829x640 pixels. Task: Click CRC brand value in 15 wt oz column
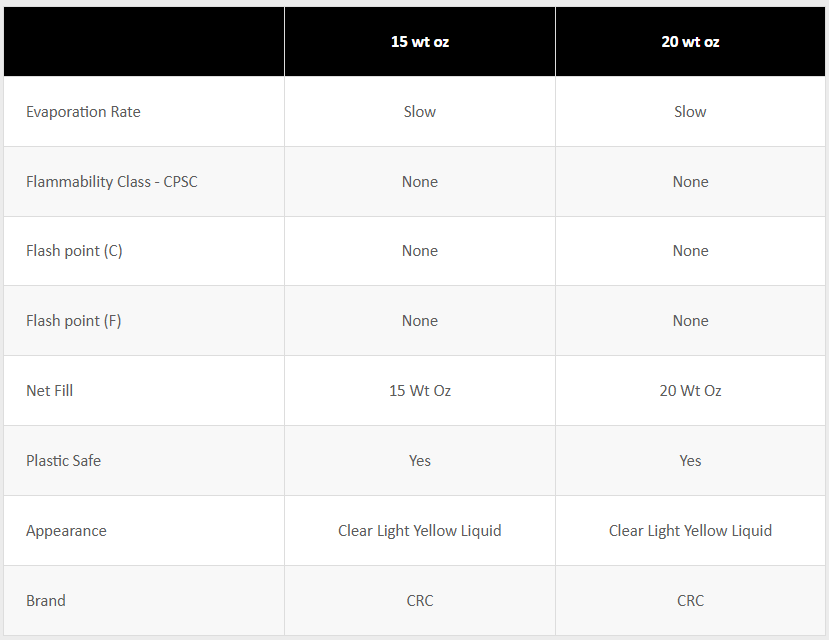pos(420,601)
